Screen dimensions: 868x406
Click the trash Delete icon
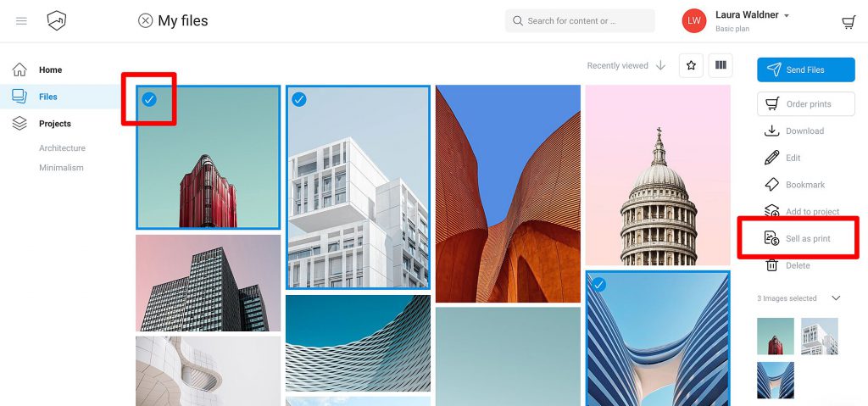(x=771, y=265)
